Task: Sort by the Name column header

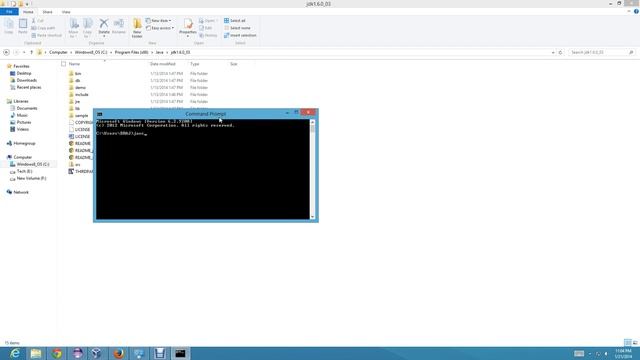Action: tap(74, 64)
